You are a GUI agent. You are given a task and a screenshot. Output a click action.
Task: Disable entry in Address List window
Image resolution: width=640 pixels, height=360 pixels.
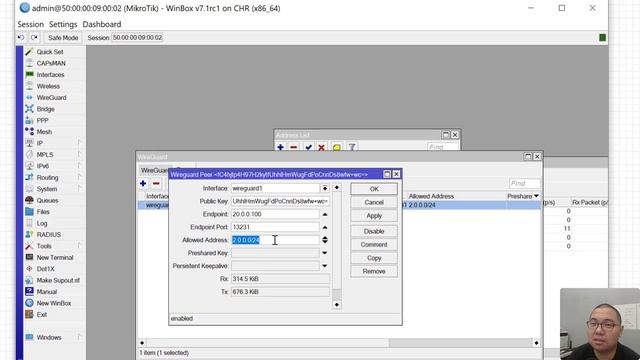pos(322,147)
